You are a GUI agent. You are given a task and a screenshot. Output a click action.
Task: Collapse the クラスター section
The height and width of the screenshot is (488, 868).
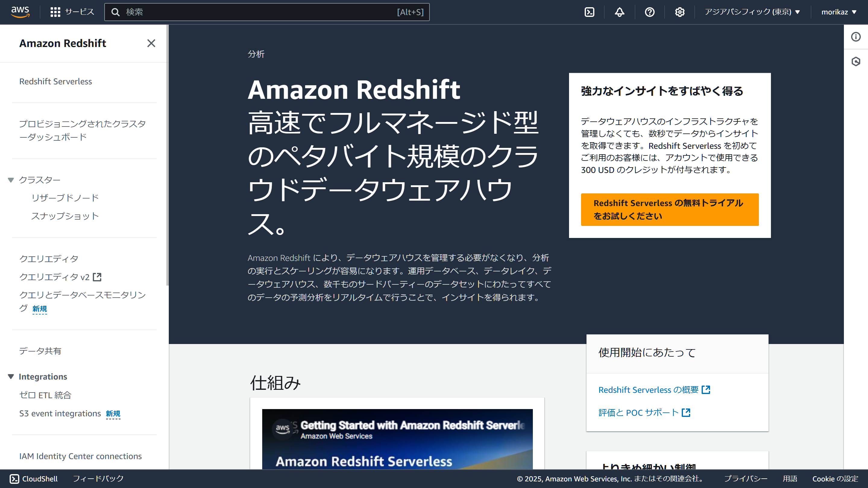[x=11, y=180]
